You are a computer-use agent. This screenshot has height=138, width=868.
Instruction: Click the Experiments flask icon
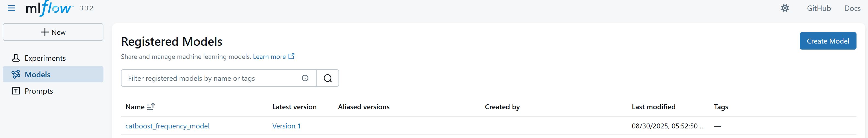click(16, 58)
